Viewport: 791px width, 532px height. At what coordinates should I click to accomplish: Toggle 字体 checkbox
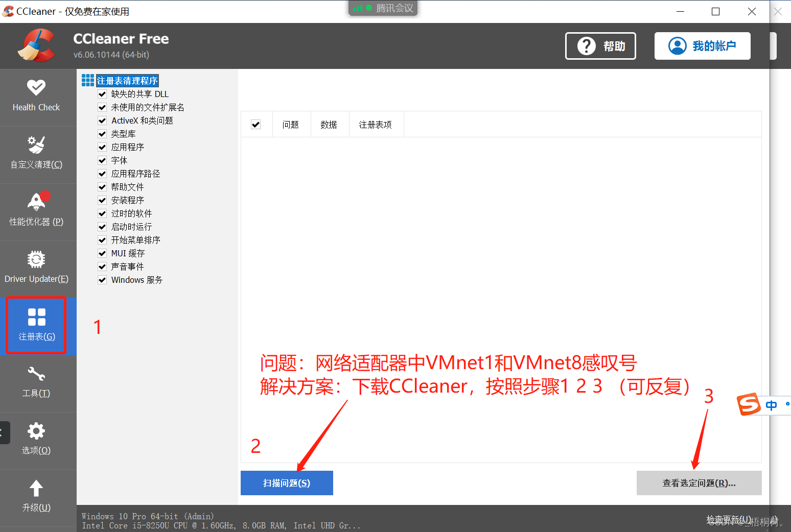point(102,160)
